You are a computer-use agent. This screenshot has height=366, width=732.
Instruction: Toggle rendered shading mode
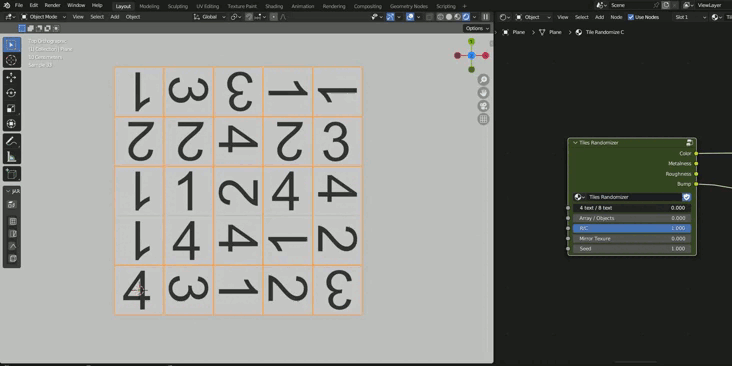coord(465,17)
